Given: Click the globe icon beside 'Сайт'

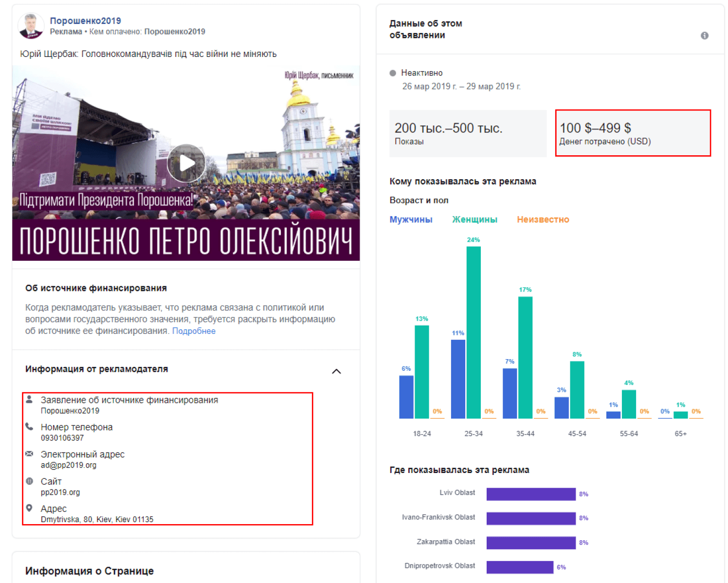Looking at the screenshot, I should (29, 481).
